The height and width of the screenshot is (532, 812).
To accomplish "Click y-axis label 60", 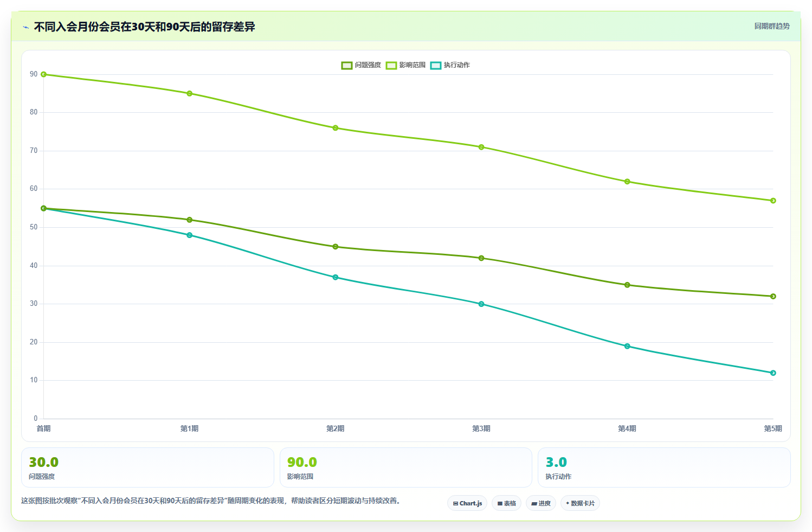I will (x=34, y=189).
